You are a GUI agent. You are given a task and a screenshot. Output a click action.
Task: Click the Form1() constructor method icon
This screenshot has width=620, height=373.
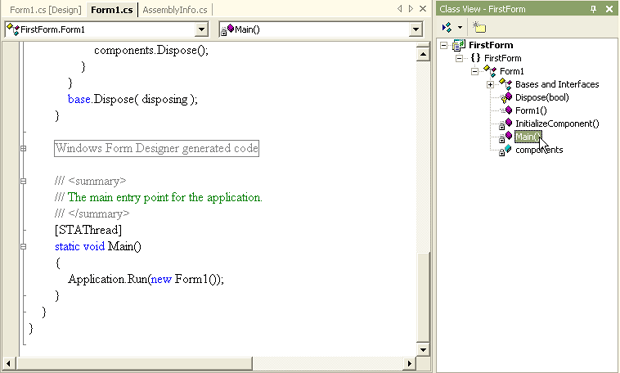pos(506,110)
